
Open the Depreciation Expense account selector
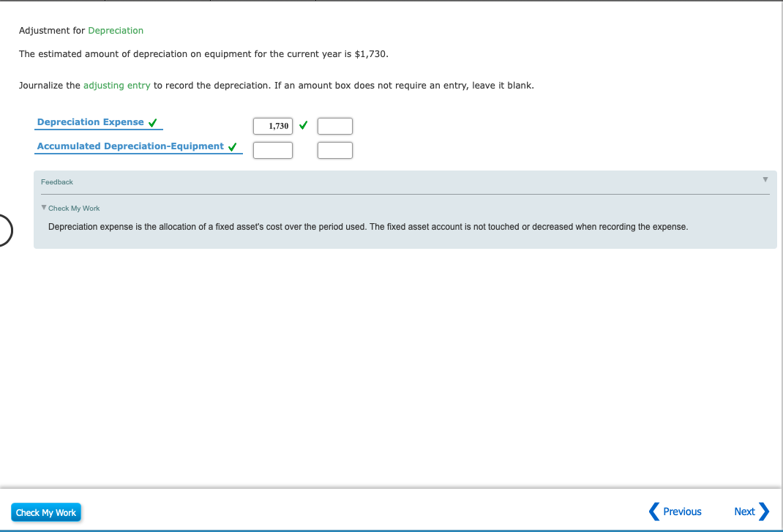[x=91, y=122]
